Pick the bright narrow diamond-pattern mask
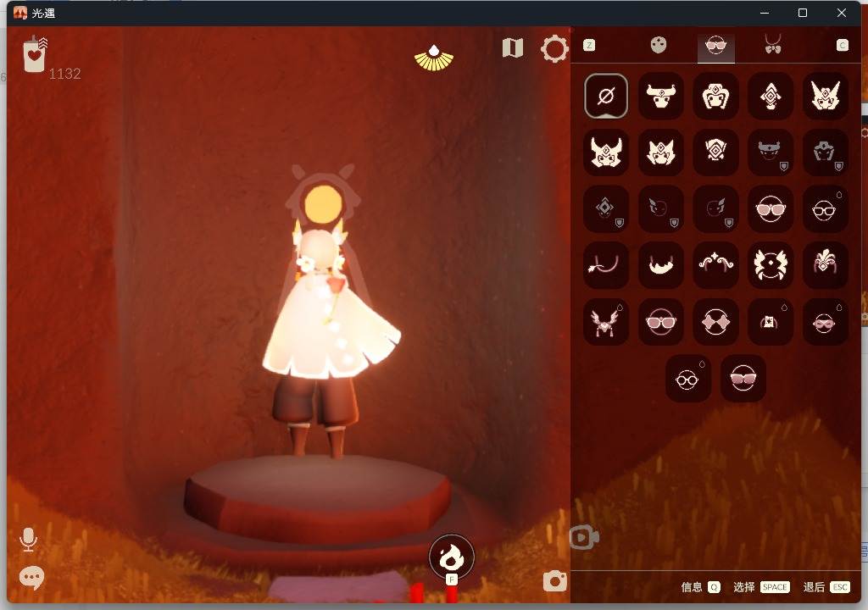 coord(770,96)
